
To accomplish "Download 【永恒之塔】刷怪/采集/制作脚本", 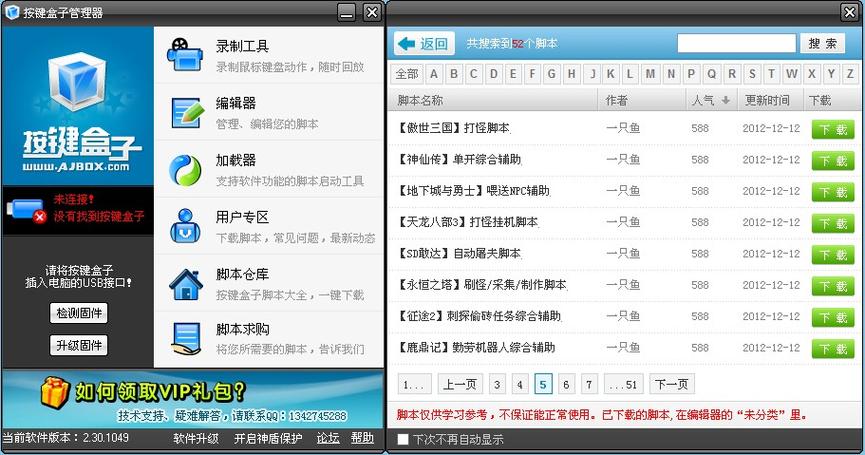I will click(832, 287).
